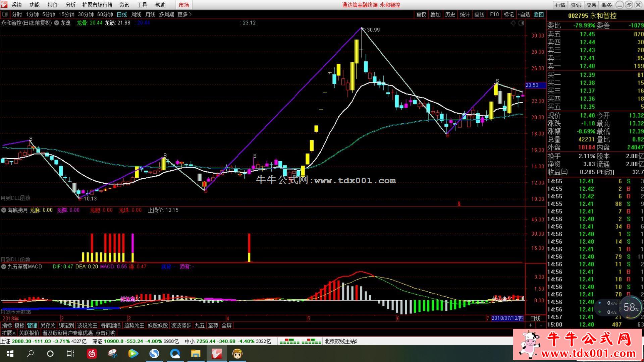Select the 趋势为王 template tab
The height and width of the screenshot is (362, 644).
pyautogui.click(x=134, y=325)
